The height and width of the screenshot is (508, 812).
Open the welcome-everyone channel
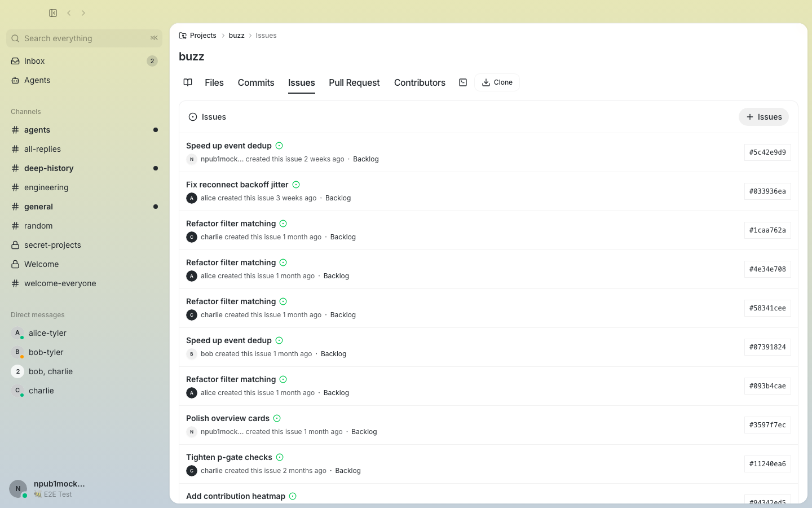84,283
